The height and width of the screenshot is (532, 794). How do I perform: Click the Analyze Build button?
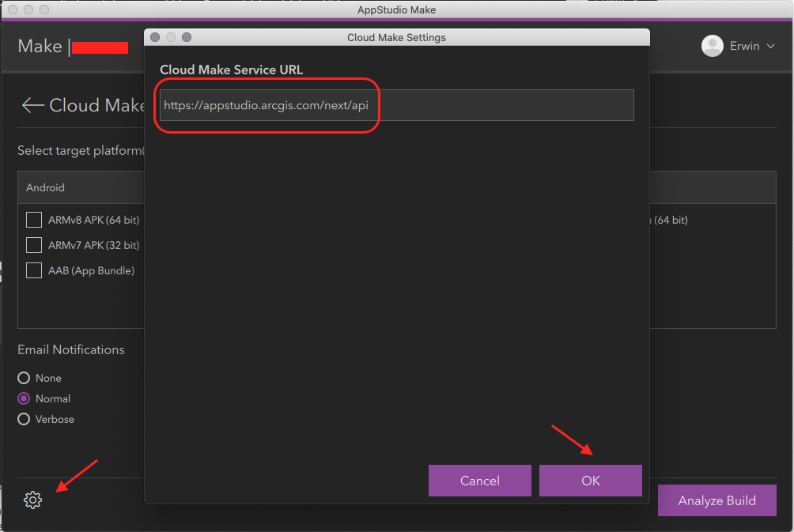point(716,500)
